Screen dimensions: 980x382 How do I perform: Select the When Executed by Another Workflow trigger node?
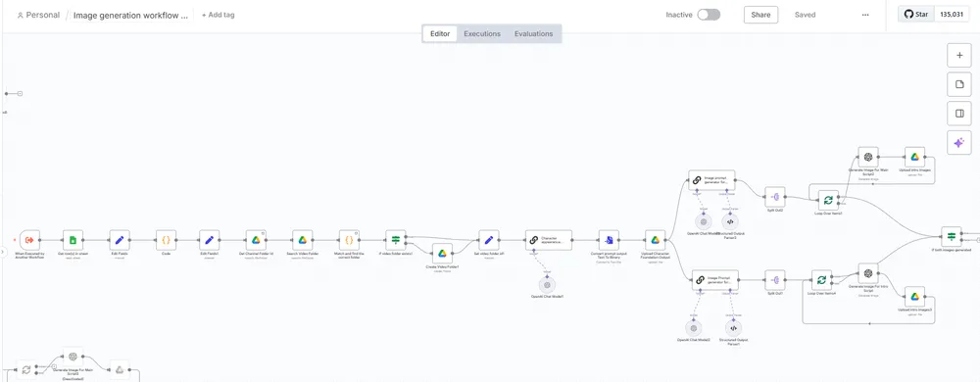click(x=29, y=240)
